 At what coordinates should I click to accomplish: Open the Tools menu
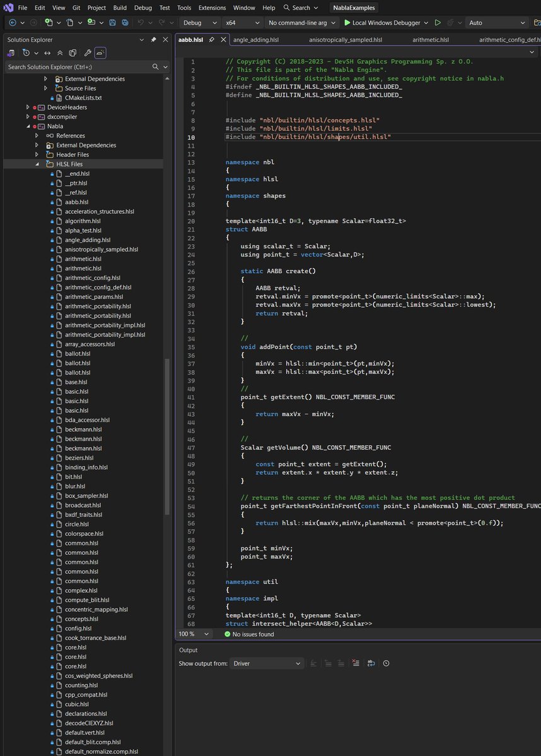183,8
